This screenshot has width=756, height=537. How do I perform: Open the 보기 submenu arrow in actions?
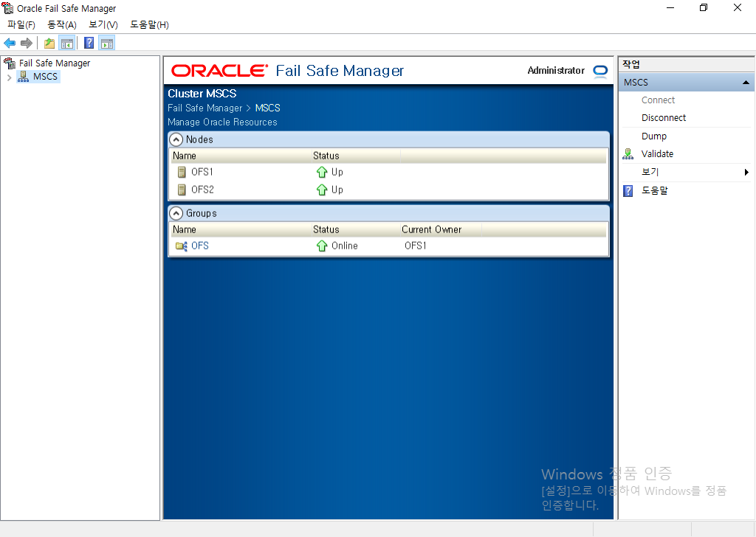pos(746,173)
